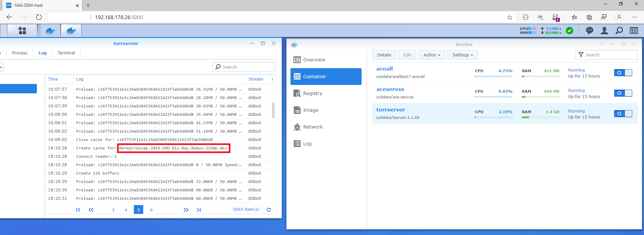Image resolution: width=644 pixels, height=235 pixels.
Task: Click browser back arrow
Action: (x=9, y=17)
